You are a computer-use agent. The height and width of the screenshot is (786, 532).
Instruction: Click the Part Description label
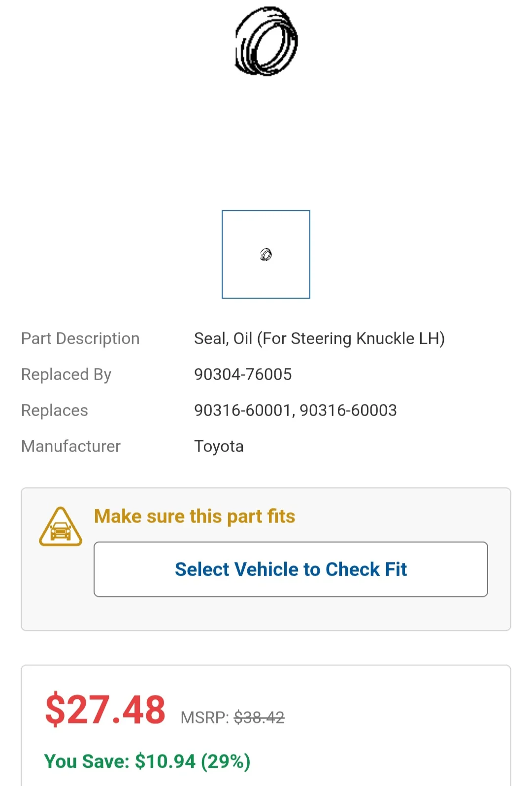point(80,339)
